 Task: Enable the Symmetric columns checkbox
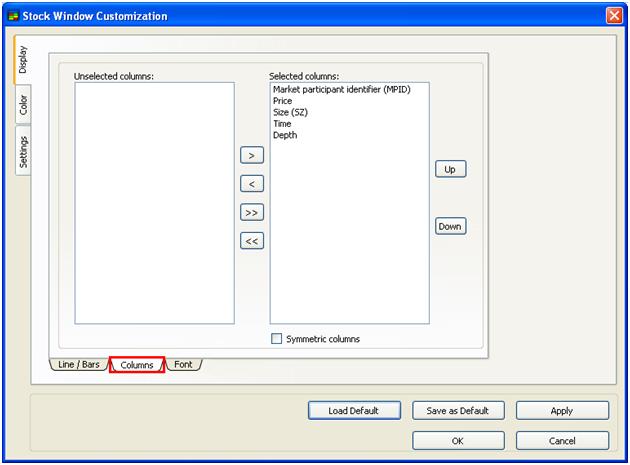coord(277,339)
